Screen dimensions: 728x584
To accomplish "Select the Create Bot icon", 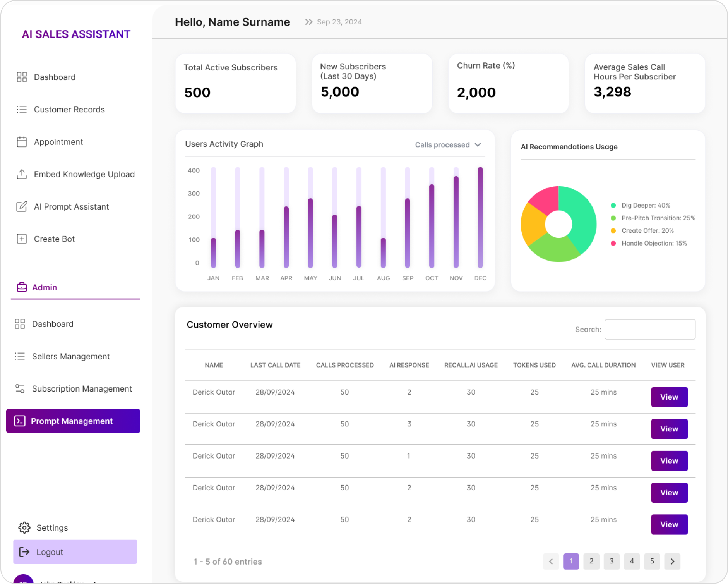I will [x=22, y=239].
